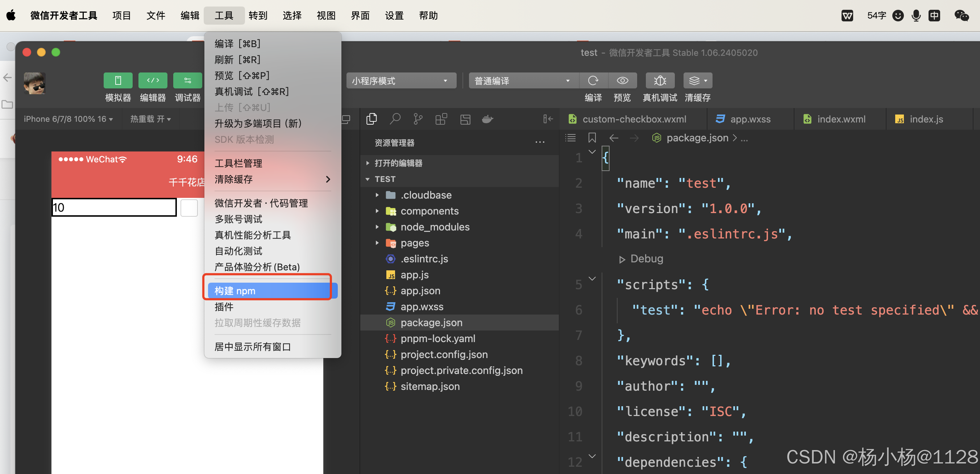Click the compile refresh icon

[593, 80]
